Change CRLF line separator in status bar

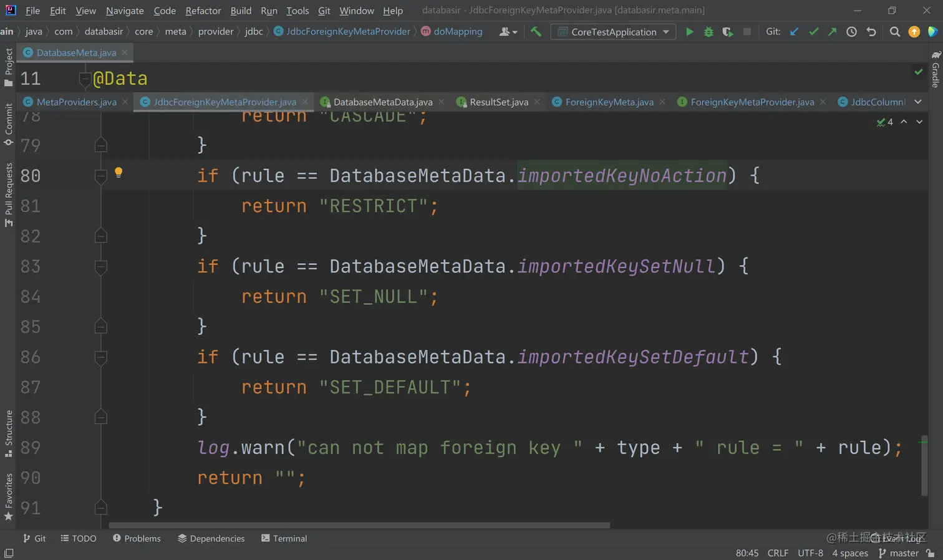click(778, 553)
